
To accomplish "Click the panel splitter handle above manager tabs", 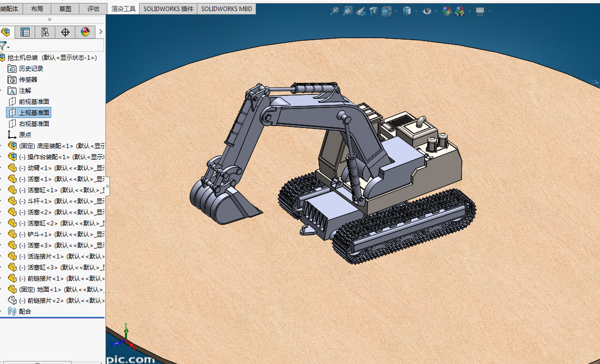I will pos(49,20).
